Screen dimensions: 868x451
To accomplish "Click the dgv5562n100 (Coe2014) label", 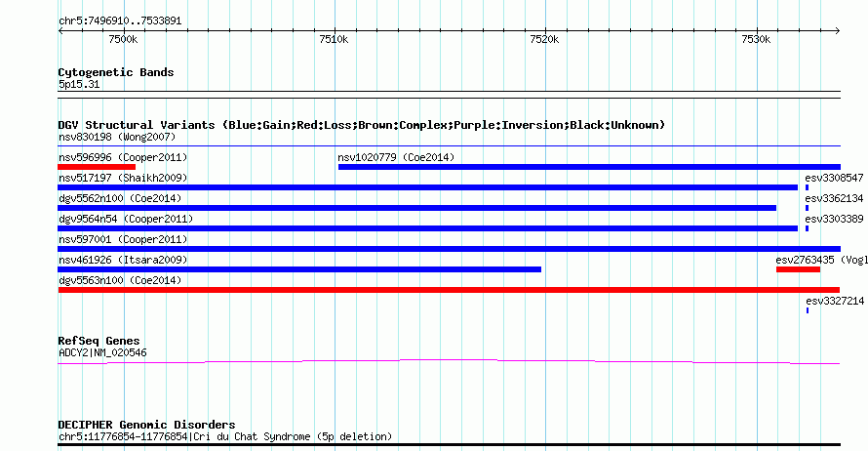I will pos(120,198).
